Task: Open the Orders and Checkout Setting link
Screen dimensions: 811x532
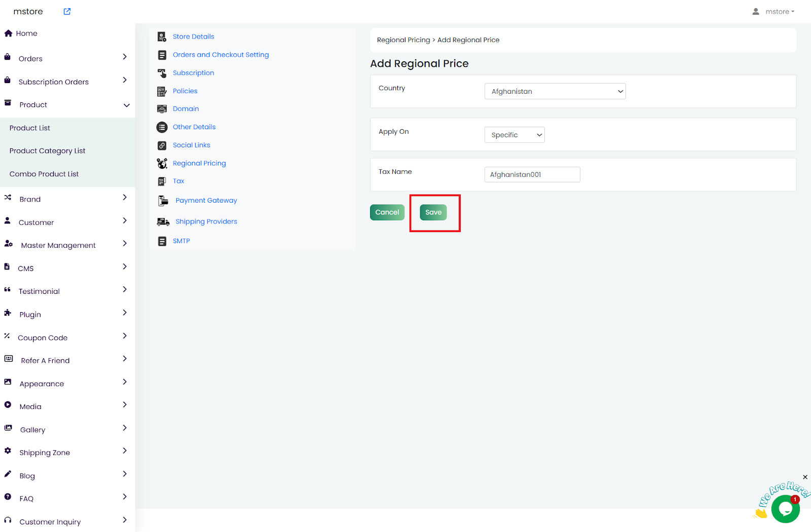Action: click(220, 55)
